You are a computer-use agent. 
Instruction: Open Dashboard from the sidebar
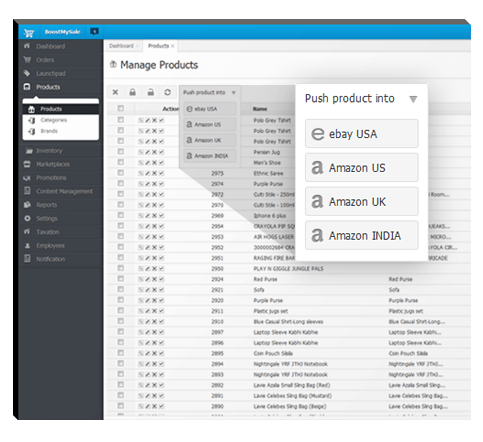[51, 46]
